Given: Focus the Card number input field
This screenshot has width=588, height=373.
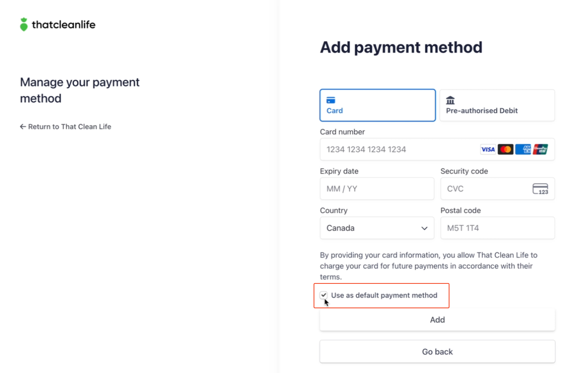Looking at the screenshot, I should coord(437,149).
